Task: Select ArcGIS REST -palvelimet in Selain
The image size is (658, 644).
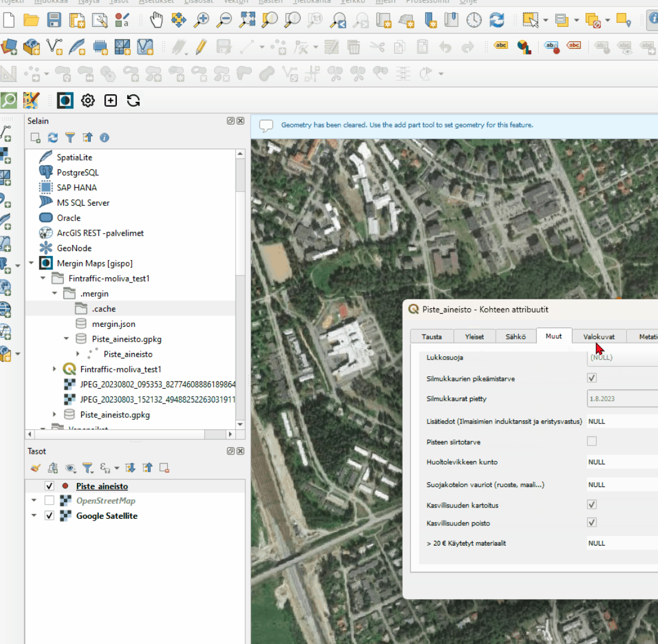Action: [x=100, y=233]
